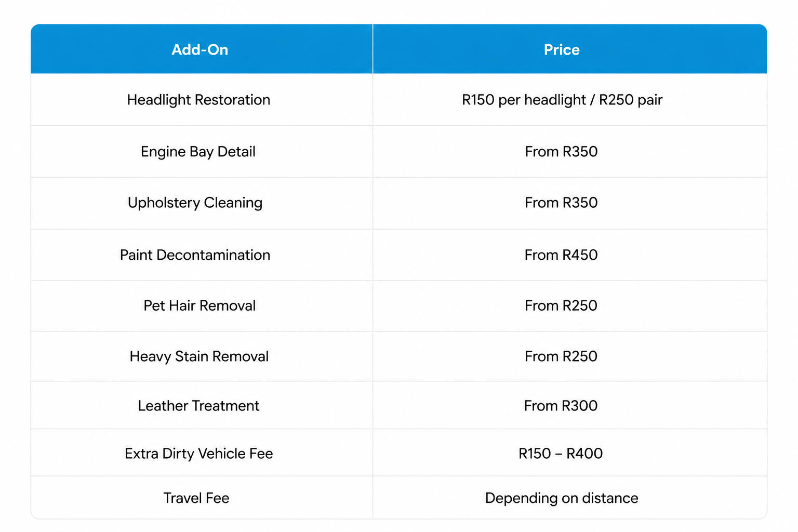Click the Add-On column header
The width and height of the screenshot is (798, 532).
pos(200,50)
